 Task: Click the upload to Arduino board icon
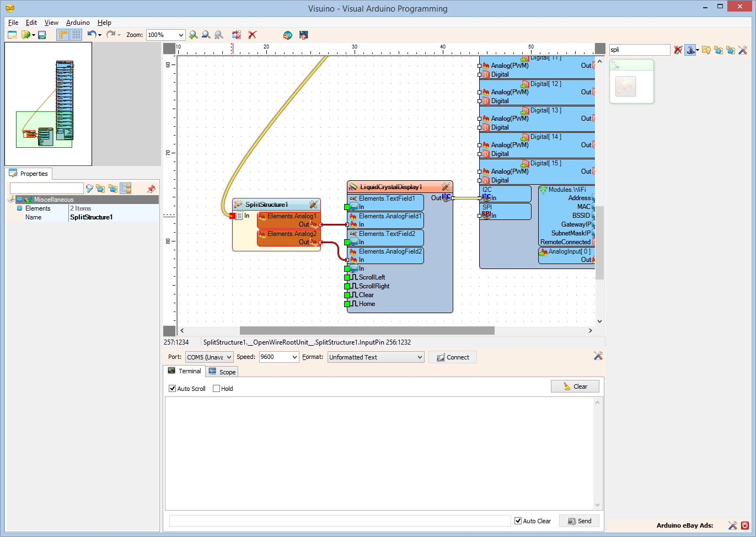click(x=303, y=35)
